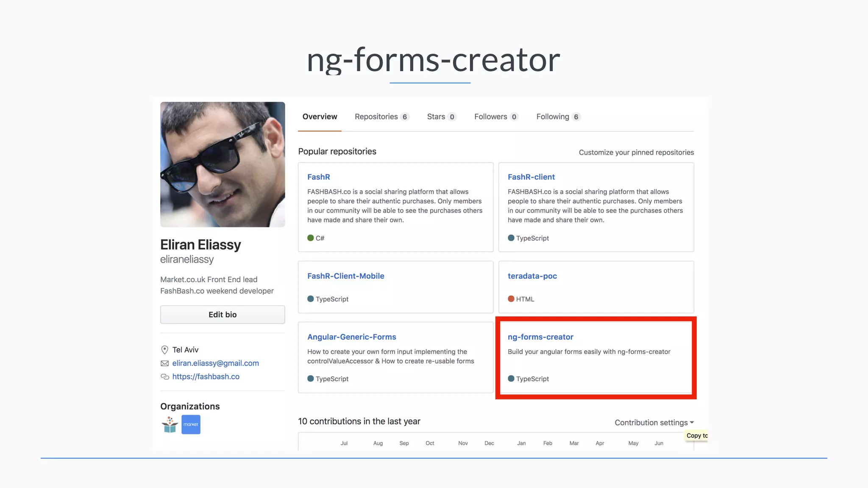The height and width of the screenshot is (488, 868).
Task: Open the blue Market organization avatar
Action: point(191,424)
